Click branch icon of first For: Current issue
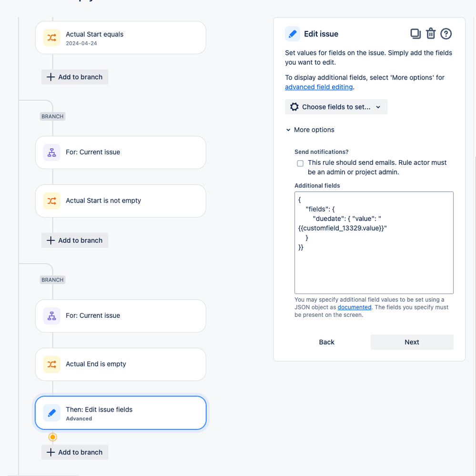This screenshot has width=476, height=476. [x=51, y=152]
